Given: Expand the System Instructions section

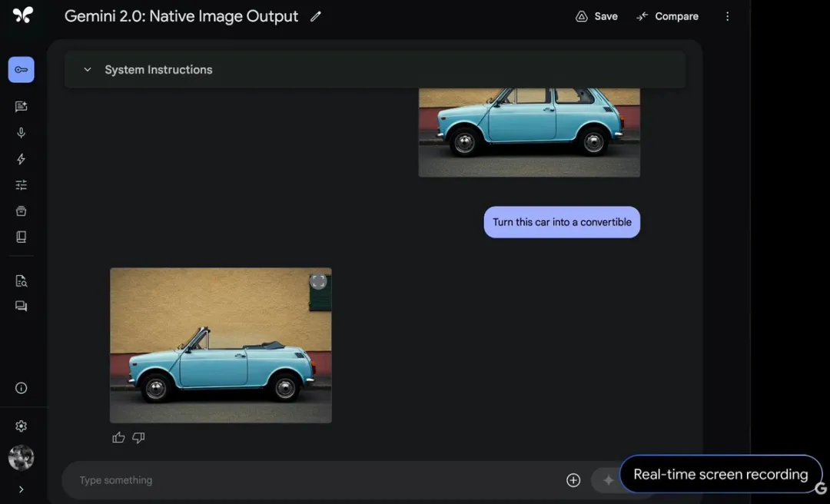Looking at the screenshot, I should pyautogui.click(x=88, y=70).
